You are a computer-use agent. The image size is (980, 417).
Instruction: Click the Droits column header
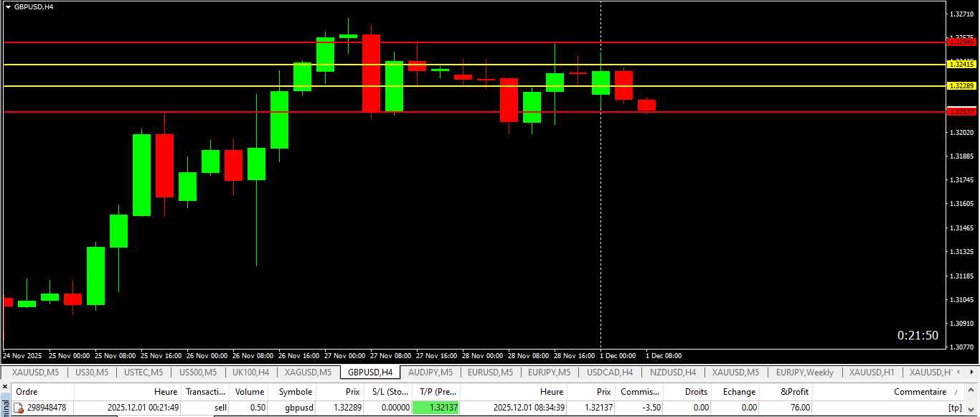pos(688,392)
